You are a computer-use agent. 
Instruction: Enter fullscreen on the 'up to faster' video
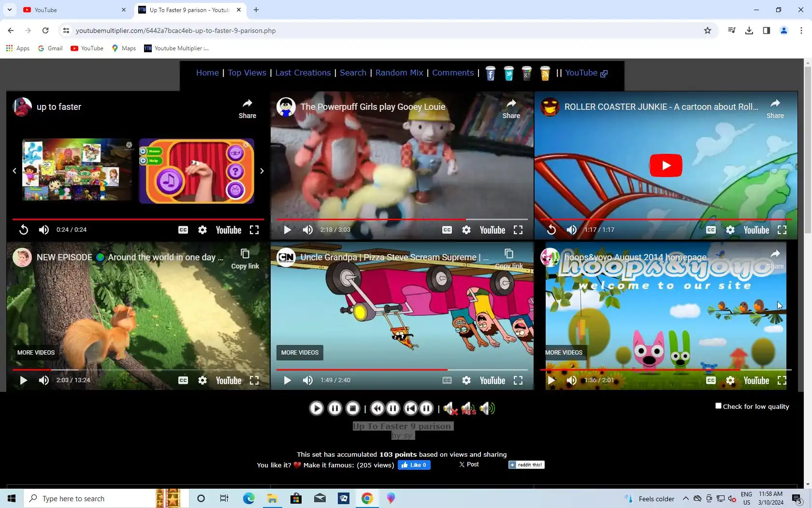coord(254,230)
